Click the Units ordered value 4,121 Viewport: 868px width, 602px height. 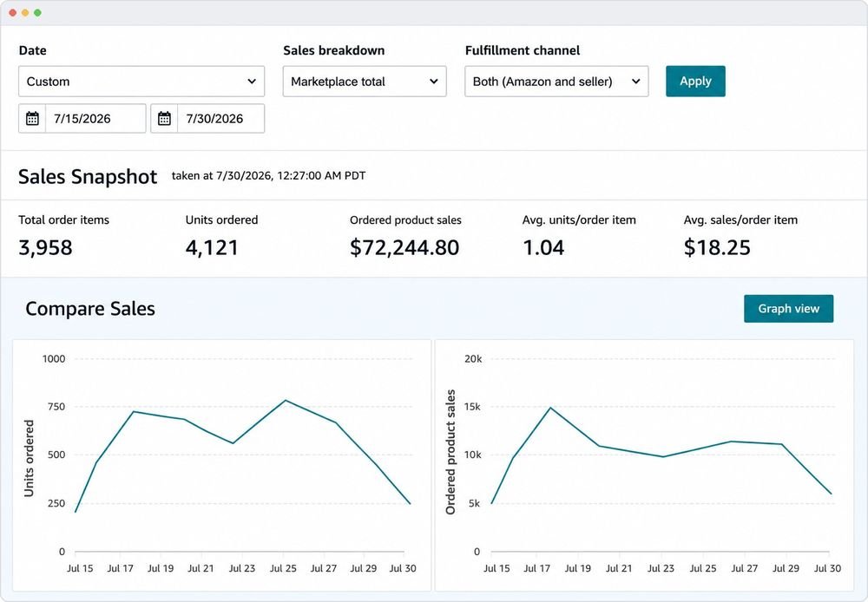(212, 247)
